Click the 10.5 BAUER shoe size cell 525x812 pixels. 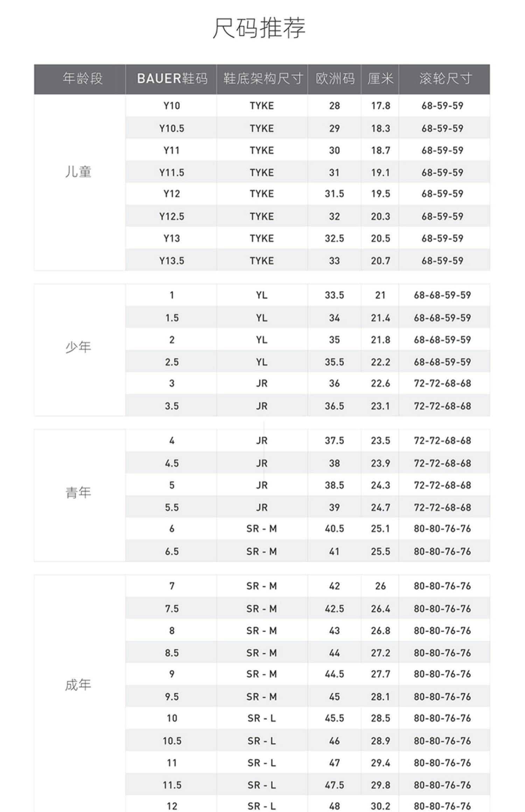172,741
